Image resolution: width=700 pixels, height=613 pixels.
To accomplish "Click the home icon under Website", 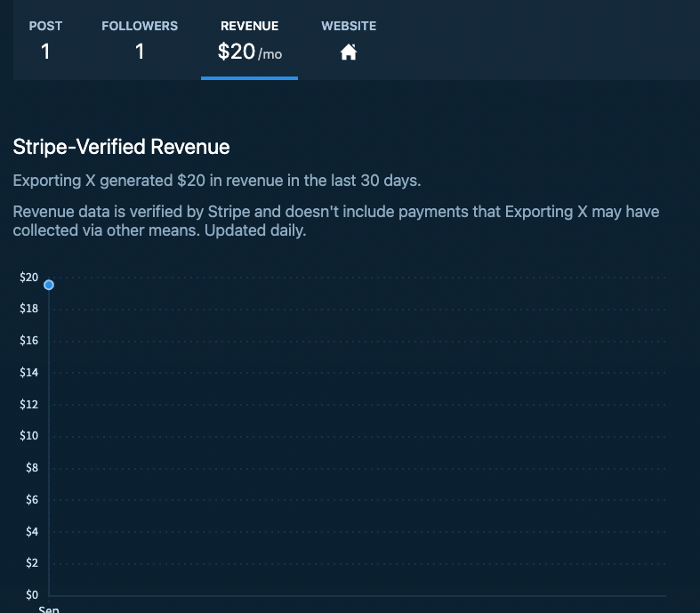I will point(349,52).
